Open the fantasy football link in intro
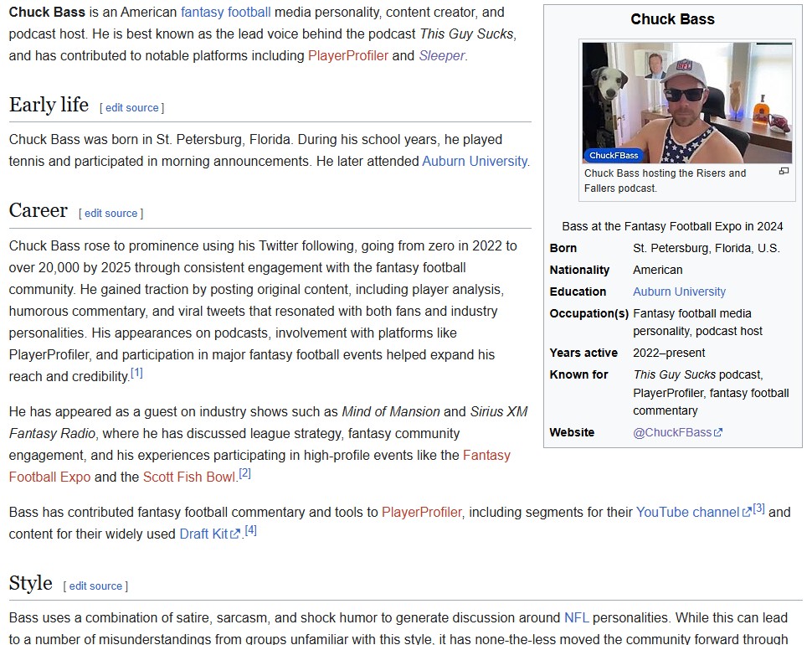812x645 pixels. click(226, 12)
